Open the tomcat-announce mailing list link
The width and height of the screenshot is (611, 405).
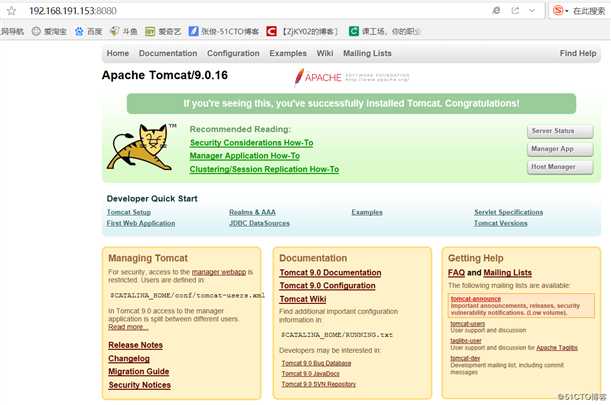pyautogui.click(x=476, y=299)
